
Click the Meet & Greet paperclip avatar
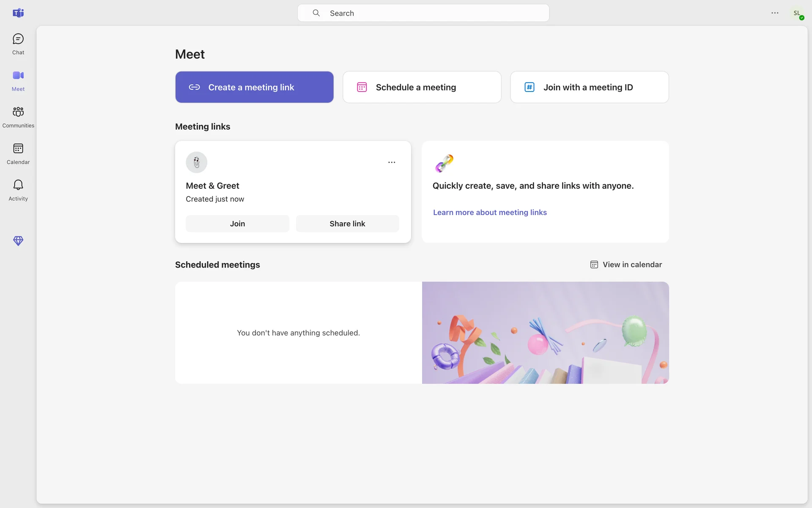point(197,163)
